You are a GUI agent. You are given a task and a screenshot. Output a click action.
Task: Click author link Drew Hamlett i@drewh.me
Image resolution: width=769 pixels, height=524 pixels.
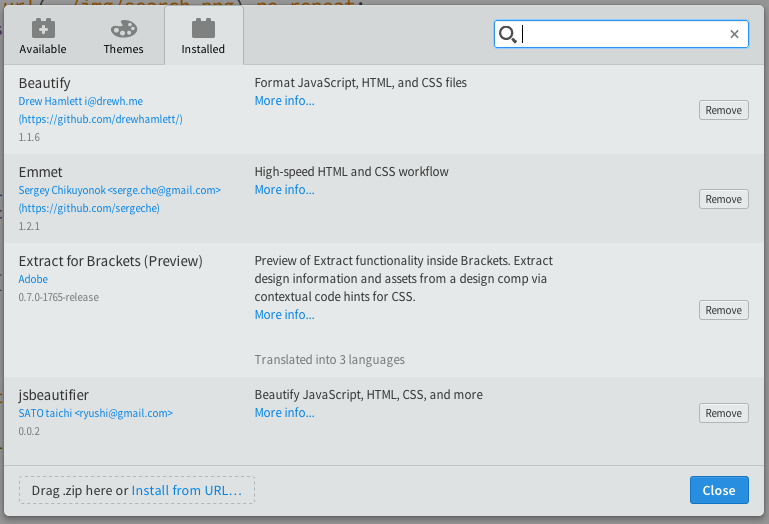tap(81, 101)
